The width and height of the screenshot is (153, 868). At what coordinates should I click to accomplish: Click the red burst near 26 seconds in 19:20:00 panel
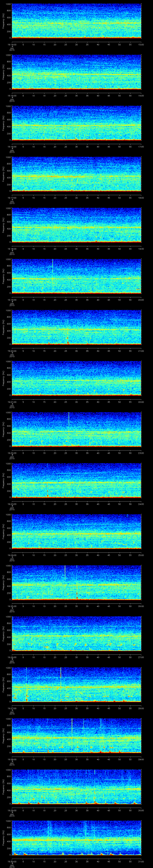[68, 342]
